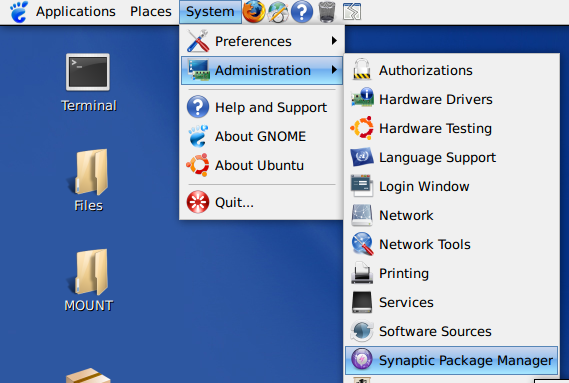Expand the Preferences submenu
The image size is (569, 383).
coord(262,41)
